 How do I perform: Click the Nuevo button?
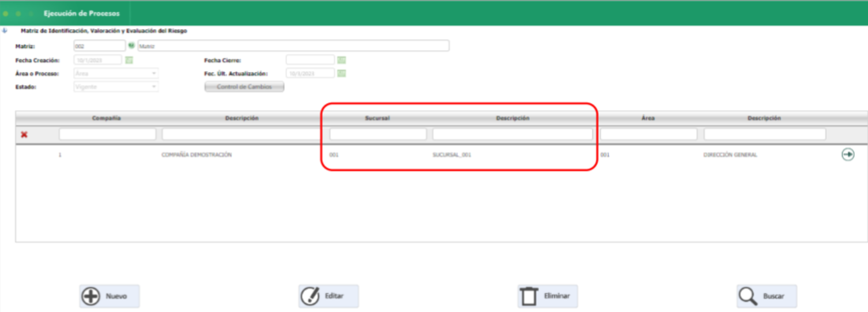click(110, 296)
